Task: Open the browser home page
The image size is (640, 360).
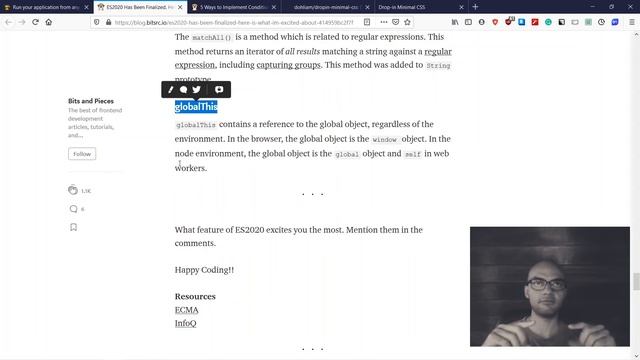Action: pos(49,22)
